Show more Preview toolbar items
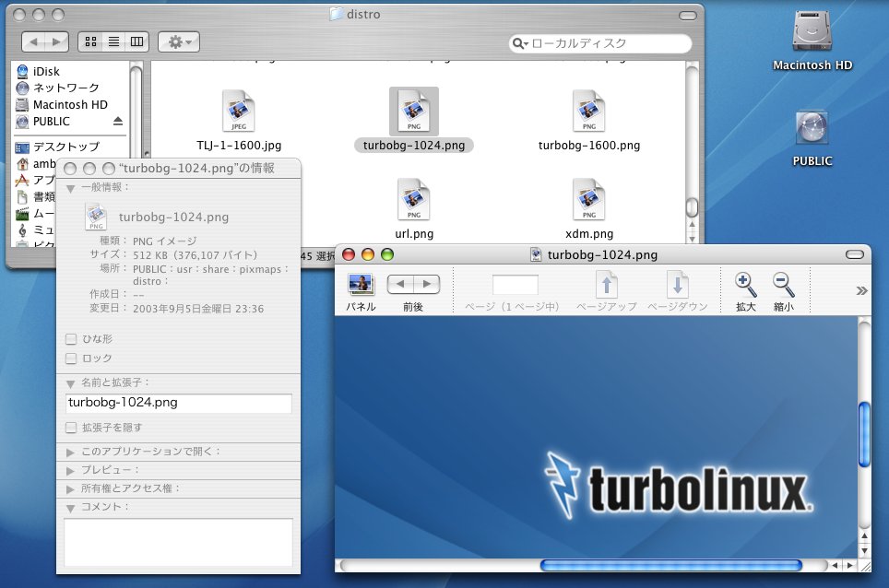889x588 pixels. tap(861, 290)
